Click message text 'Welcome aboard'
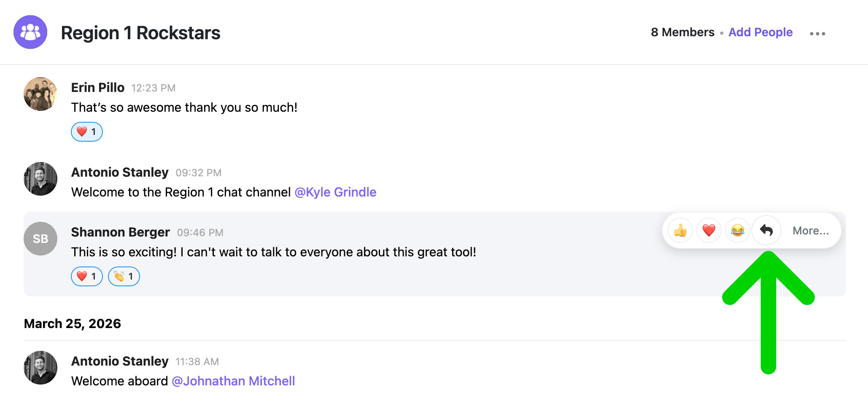The height and width of the screenshot is (409, 868). point(120,381)
